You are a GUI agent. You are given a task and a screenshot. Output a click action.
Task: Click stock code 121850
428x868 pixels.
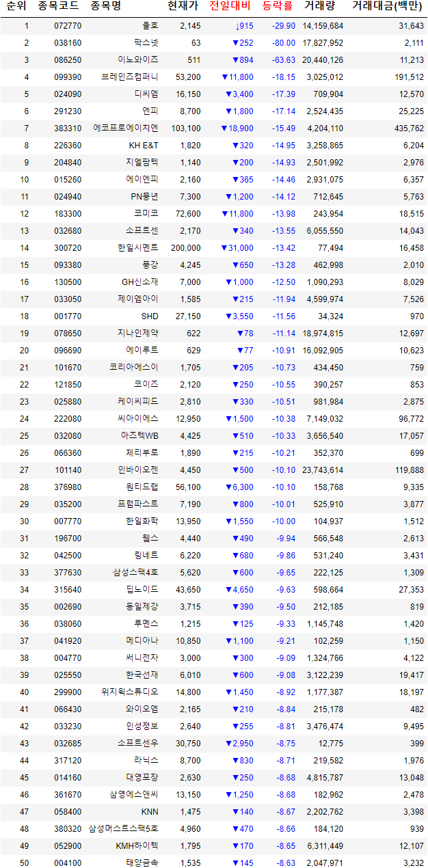[68, 385]
